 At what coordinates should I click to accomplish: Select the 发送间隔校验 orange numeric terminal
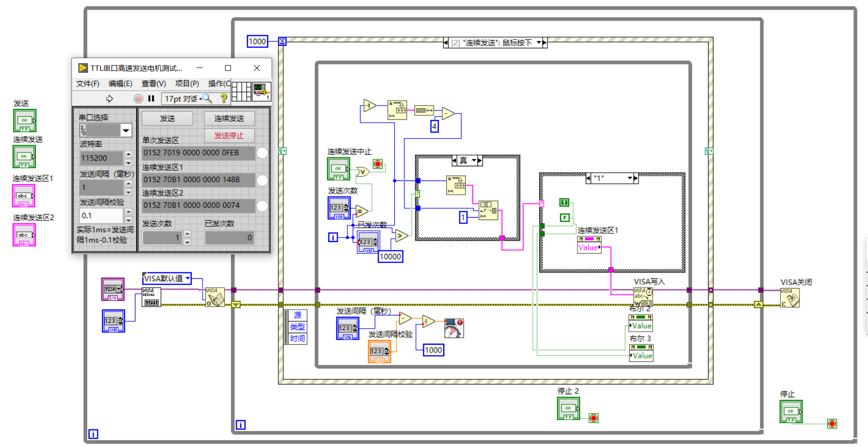click(380, 352)
